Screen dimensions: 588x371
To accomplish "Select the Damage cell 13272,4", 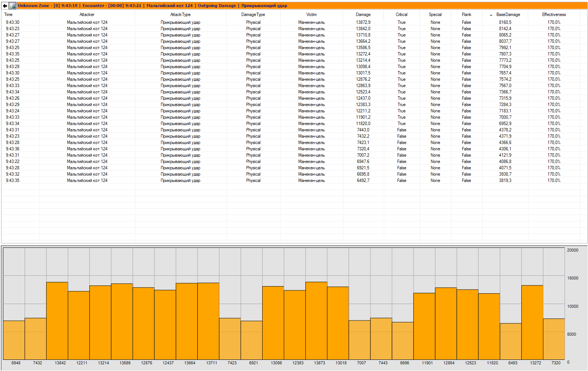I will pyautogui.click(x=363, y=54).
